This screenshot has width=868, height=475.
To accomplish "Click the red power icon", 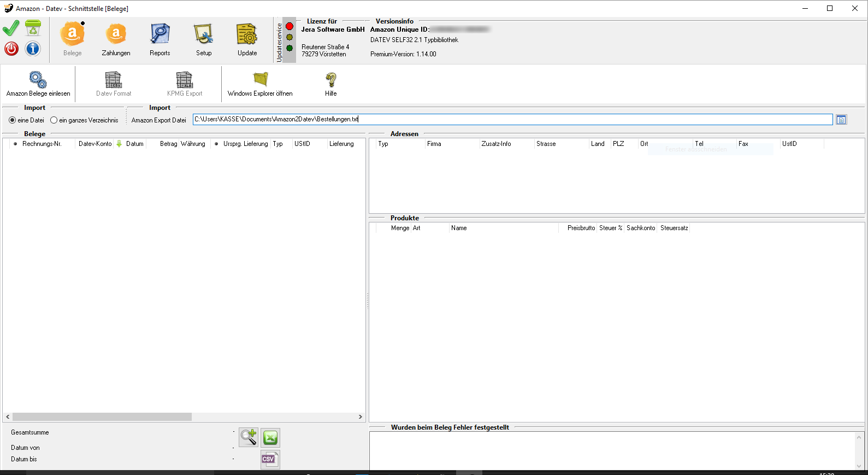I will [x=11, y=49].
